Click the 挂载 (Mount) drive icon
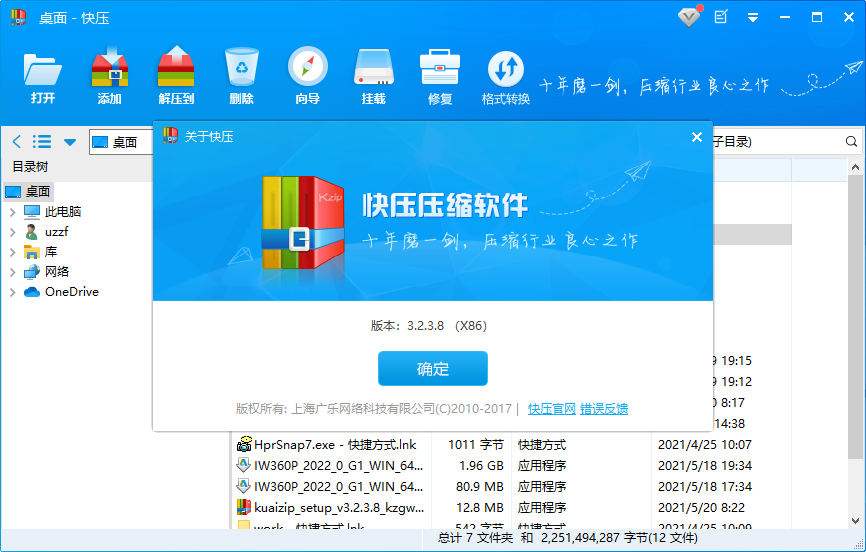 [x=373, y=76]
